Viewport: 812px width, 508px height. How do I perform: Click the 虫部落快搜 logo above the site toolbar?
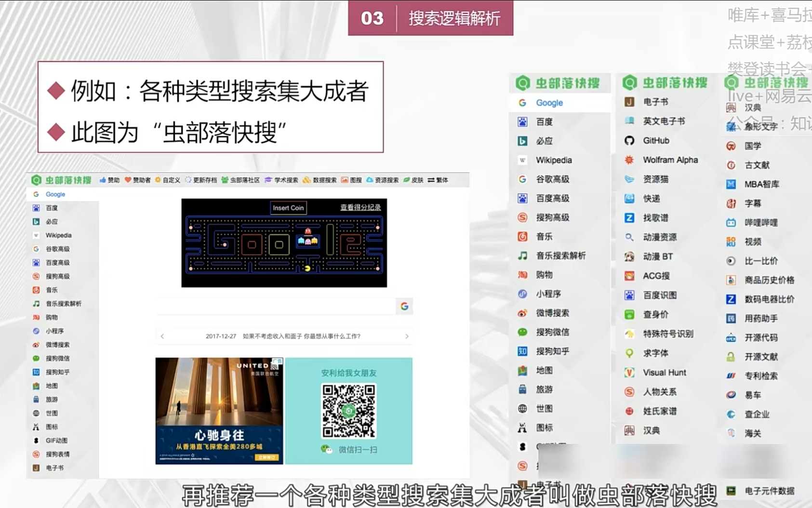[61, 180]
